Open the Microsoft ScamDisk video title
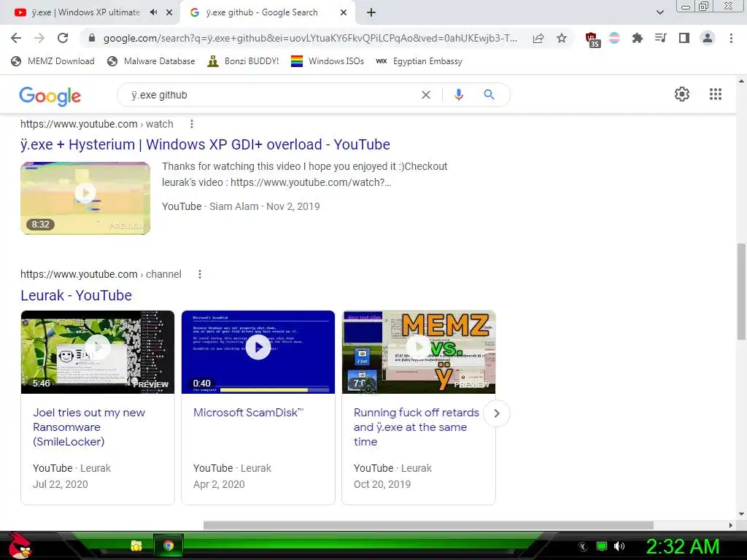747x560 pixels. coord(248,413)
